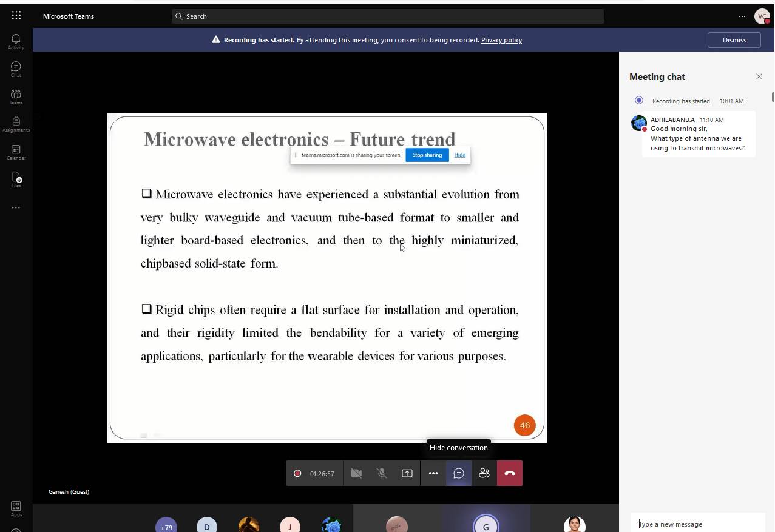775x532 pixels.
Task: Unmute the microphone
Action: point(382,473)
